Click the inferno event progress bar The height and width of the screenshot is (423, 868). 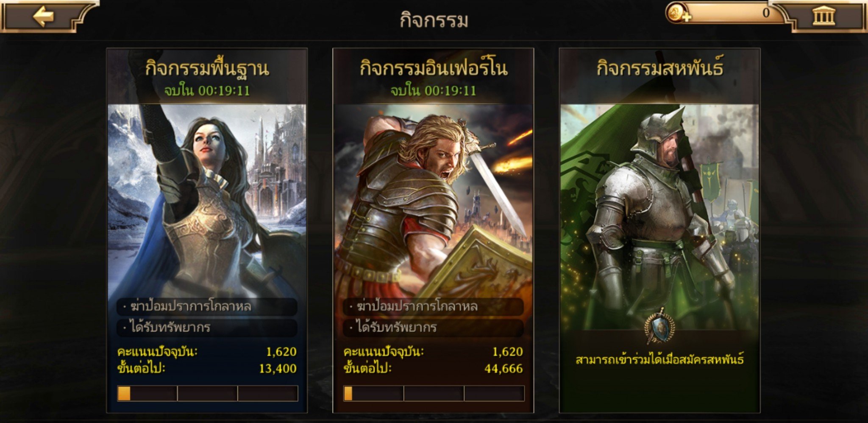click(434, 393)
